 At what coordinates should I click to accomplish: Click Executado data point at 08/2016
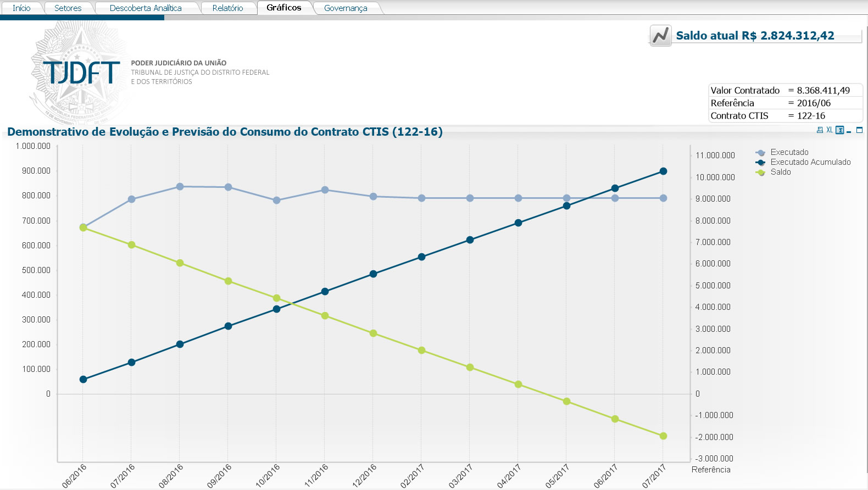180,187
